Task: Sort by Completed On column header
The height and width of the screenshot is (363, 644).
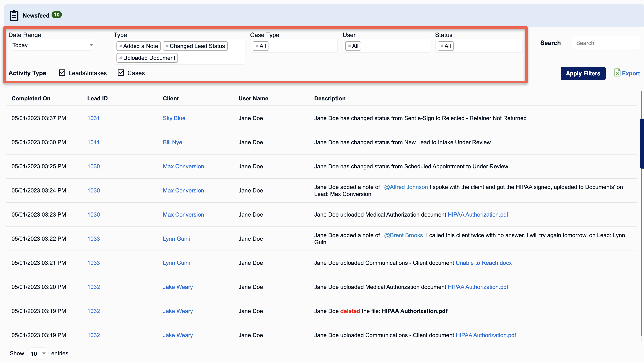Action: [31, 98]
